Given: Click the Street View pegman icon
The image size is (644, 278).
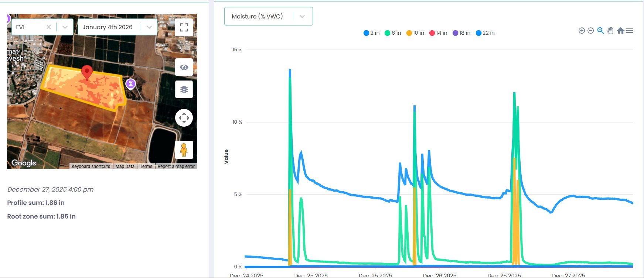Looking at the screenshot, I should [184, 150].
